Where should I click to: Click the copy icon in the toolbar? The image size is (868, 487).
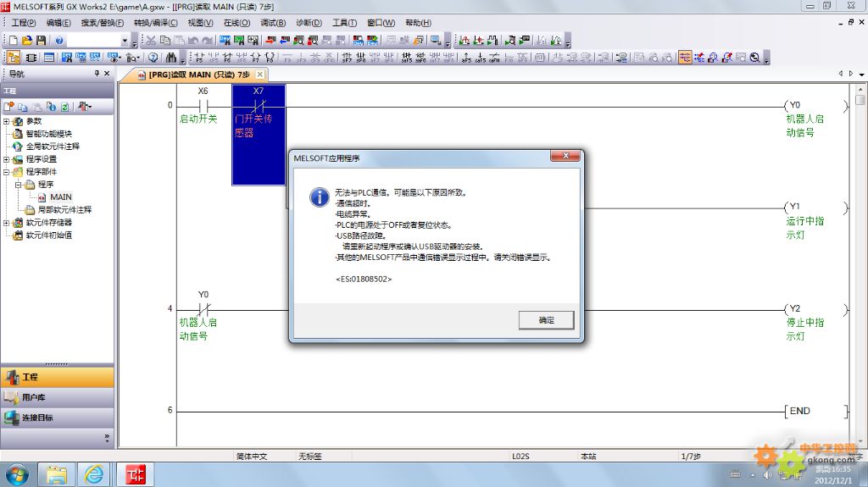point(165,41)
